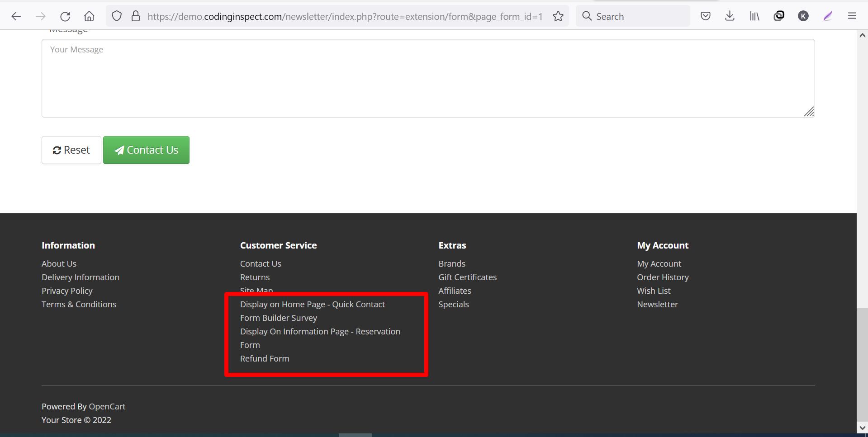868x437 pixels.
Task: Open the Library bookshelf icon
Action: (754, 16)
